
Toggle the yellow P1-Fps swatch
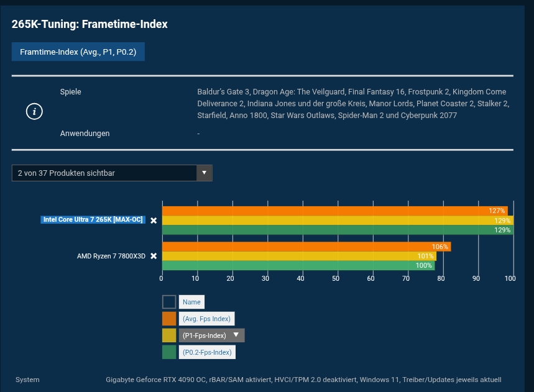tap(169, 335)
